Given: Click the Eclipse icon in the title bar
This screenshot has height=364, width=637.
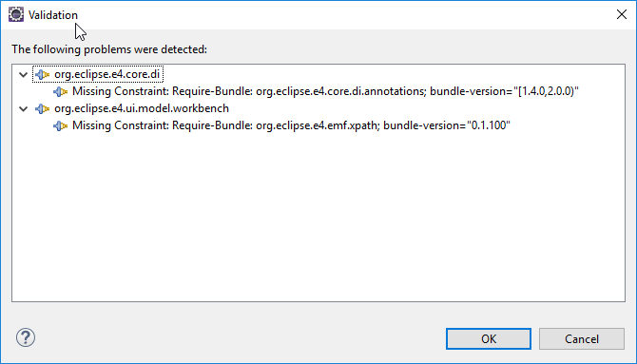Looking at the screenshot, I should [x=16, y=14].
